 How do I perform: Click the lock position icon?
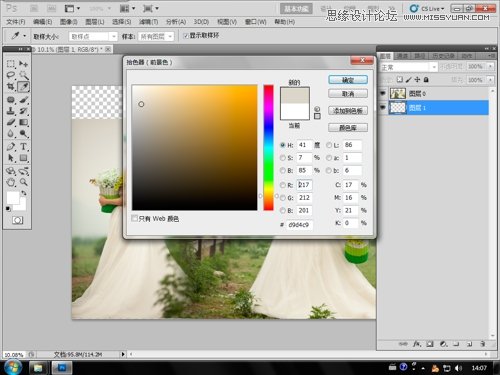click(x=417, y=80)
